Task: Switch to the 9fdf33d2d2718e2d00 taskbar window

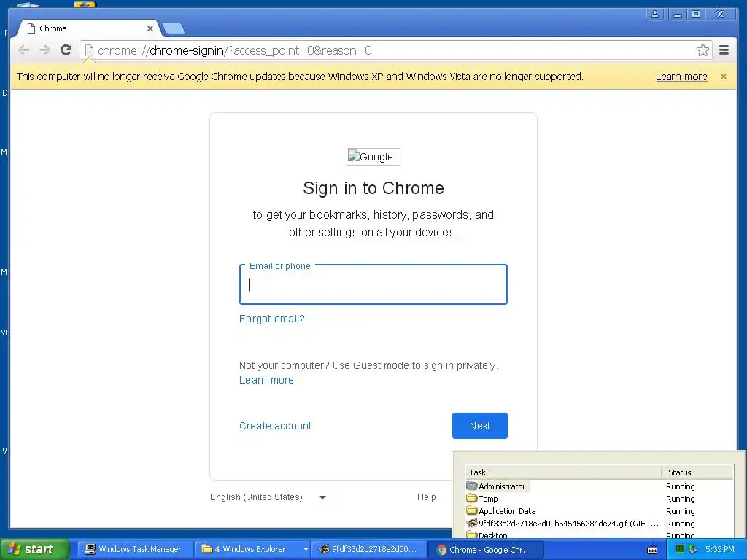Action: click(368, 549)
